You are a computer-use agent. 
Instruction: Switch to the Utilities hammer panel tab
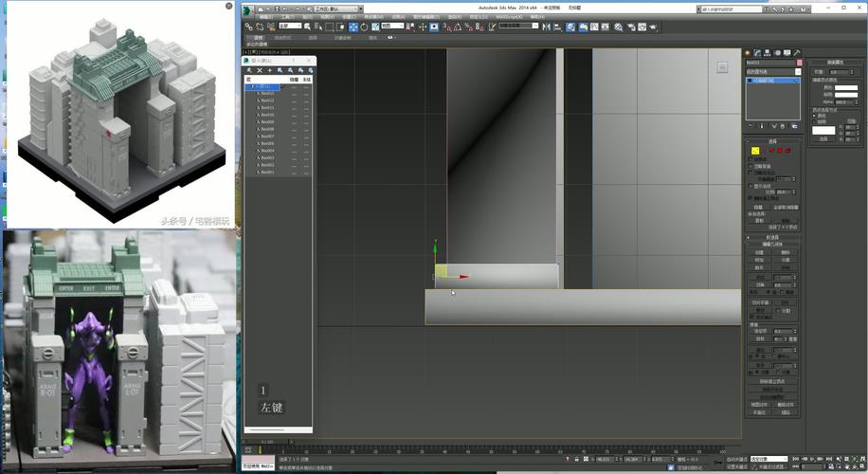(797, 52)
